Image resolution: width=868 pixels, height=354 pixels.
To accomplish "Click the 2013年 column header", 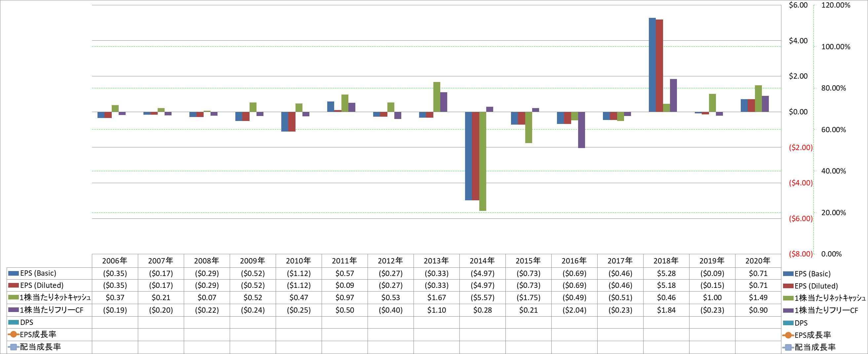I will pyautogui.click(x=436, y=261).
